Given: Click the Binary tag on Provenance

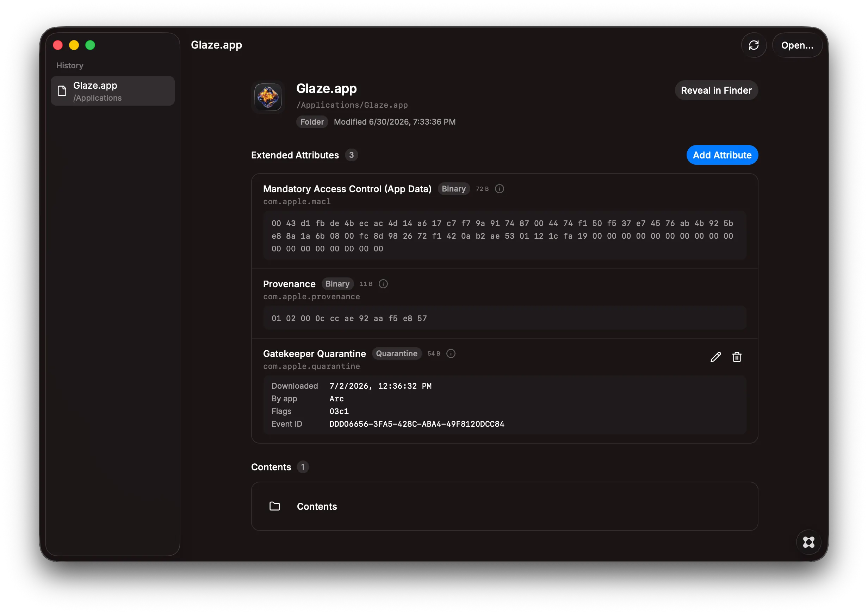Looking at the screenshot, I should coord(337,284).
